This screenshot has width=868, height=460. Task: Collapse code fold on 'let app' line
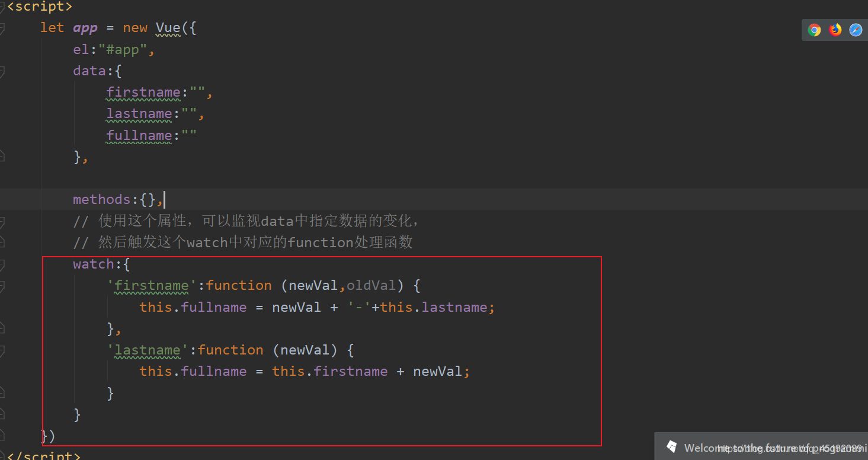2,28
